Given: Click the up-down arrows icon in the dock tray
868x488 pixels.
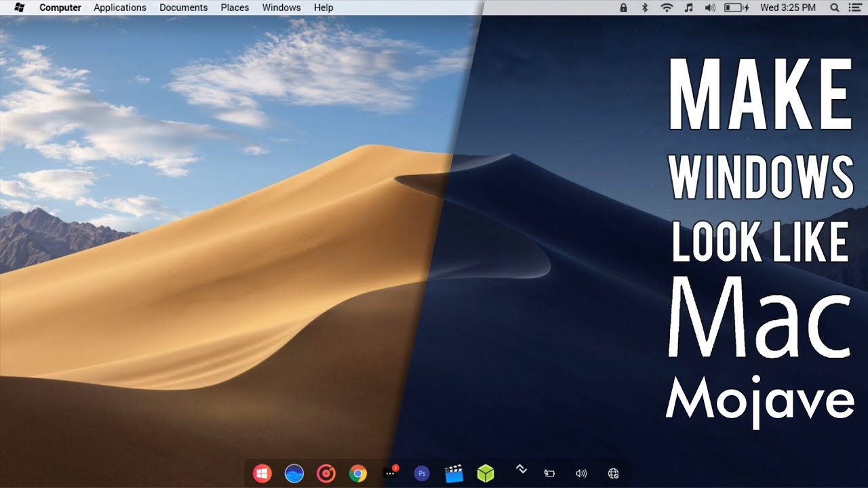Looking at the screenshot, I should click(521, 469).
